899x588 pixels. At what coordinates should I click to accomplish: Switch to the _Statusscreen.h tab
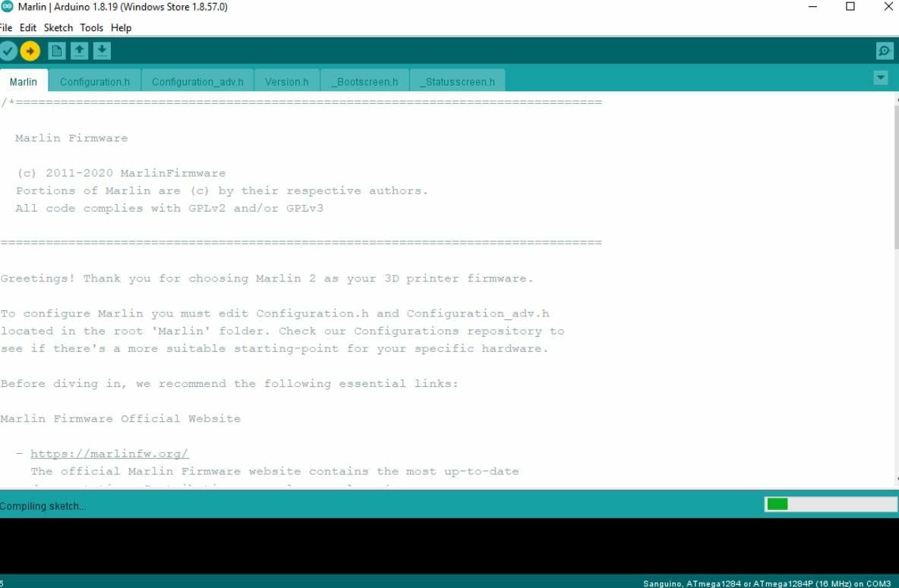(458, 81)
